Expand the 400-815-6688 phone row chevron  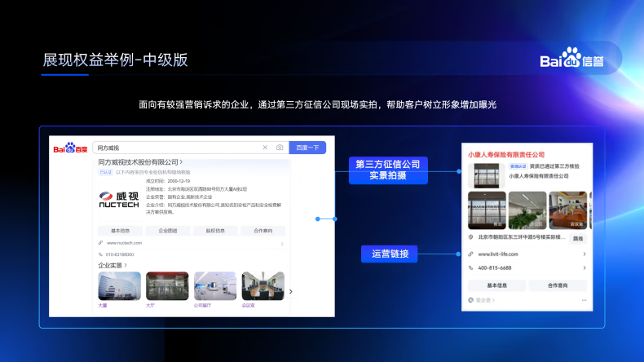point(584,267)
